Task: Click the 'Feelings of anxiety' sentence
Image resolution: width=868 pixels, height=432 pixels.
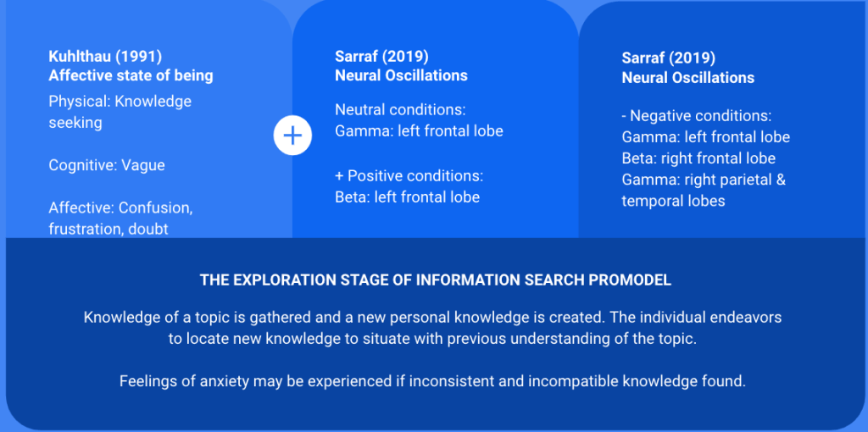Action: 433,380
